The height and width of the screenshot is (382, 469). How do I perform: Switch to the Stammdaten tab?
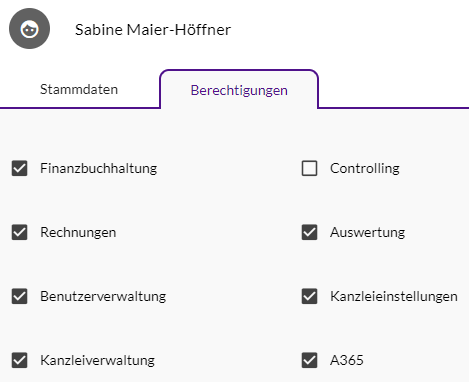pyautogui.click(x=79, y=89)
